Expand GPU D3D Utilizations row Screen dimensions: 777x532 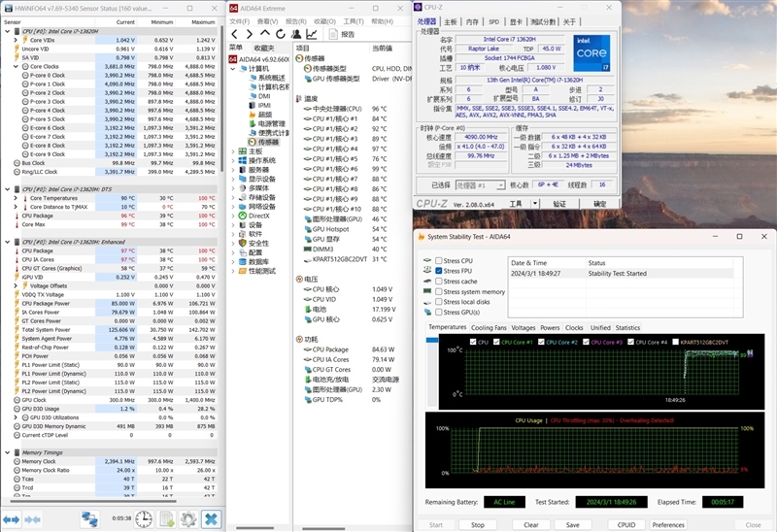[x=16, y=417]
